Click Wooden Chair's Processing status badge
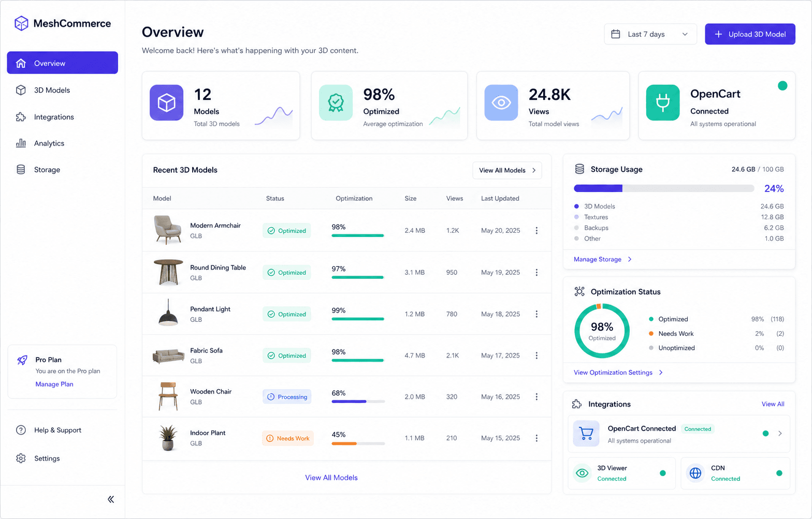 [287, 397]
